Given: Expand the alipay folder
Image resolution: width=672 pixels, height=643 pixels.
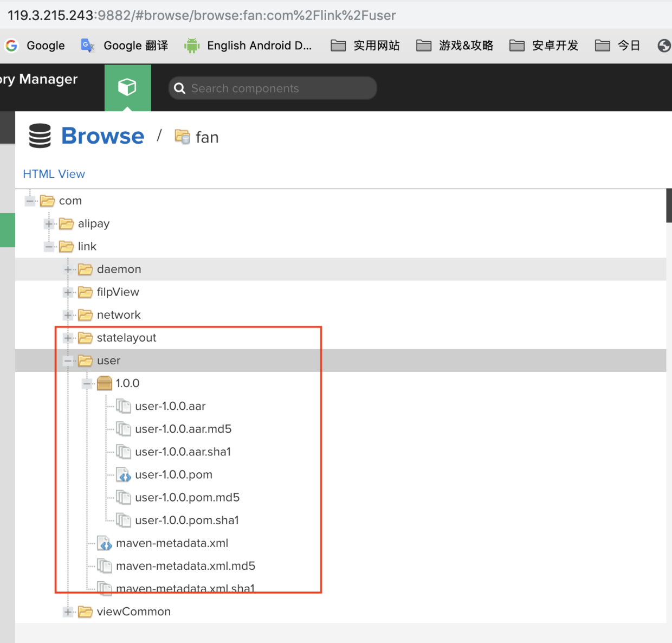Looking at the screenshot, I should tap(49, 224).
